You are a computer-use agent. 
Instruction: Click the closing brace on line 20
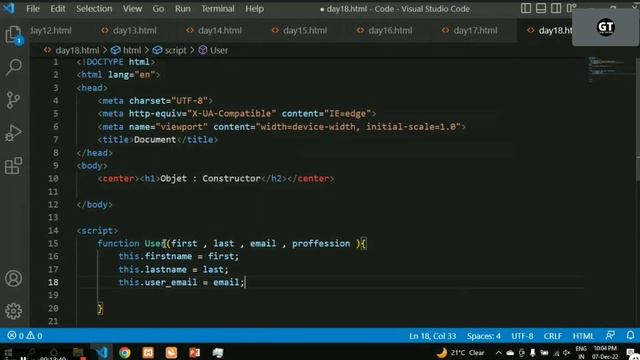click(100, 309)
